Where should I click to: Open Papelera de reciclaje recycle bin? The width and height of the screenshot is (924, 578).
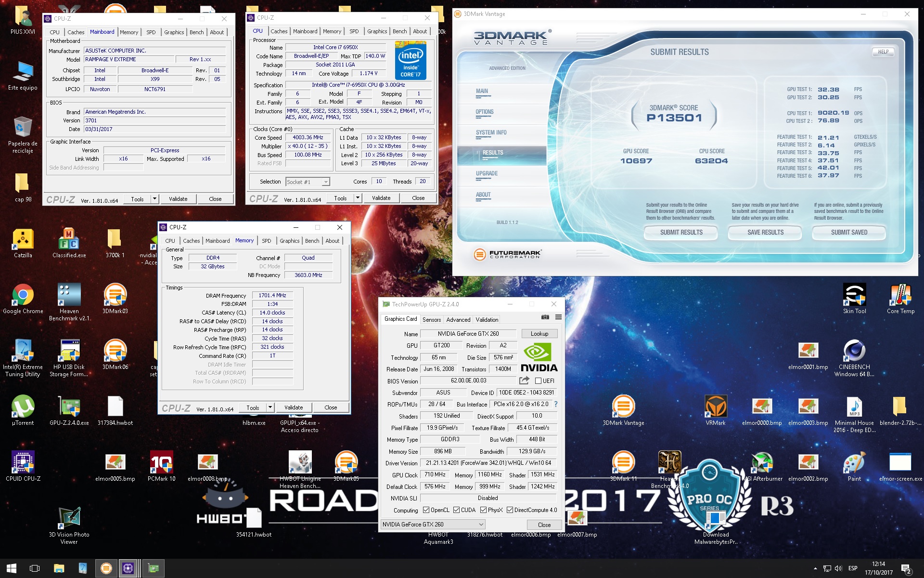23,135
